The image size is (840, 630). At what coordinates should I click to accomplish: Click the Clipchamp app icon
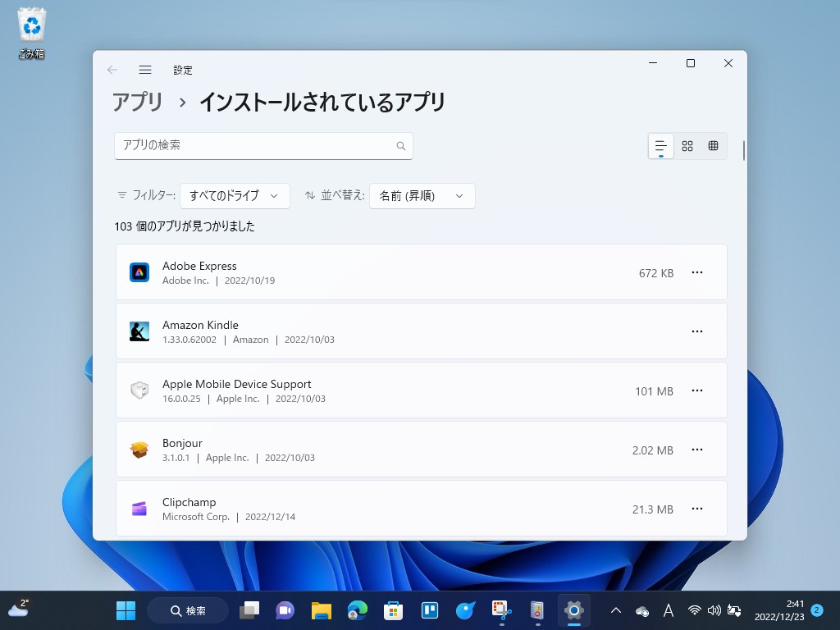tap(139, 508)
